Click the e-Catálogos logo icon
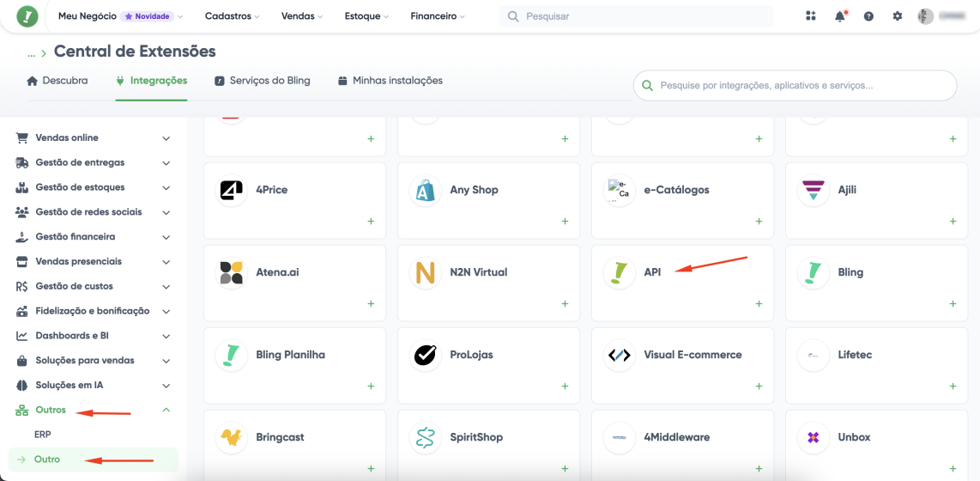980x481 pixels. pos(619,190)
